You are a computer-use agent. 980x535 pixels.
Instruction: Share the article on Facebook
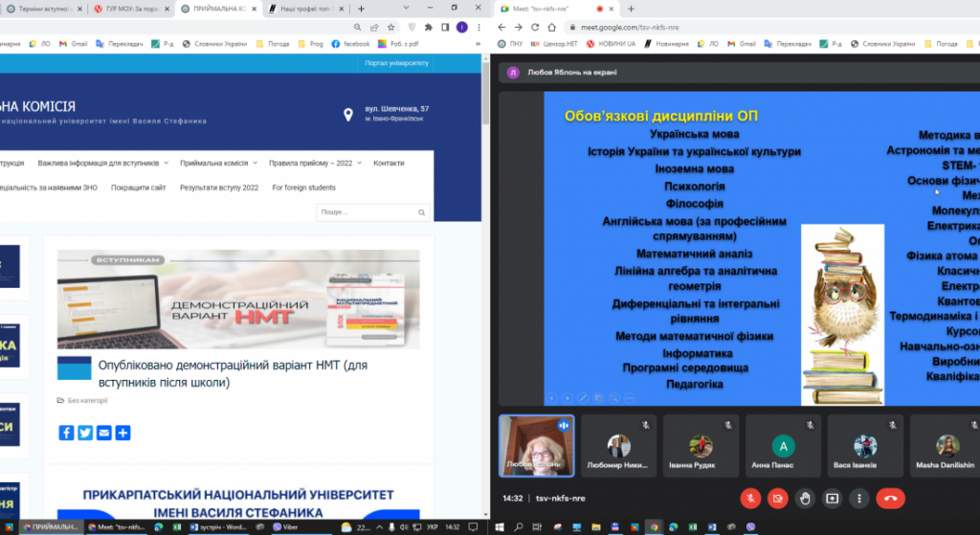(66, 433)
